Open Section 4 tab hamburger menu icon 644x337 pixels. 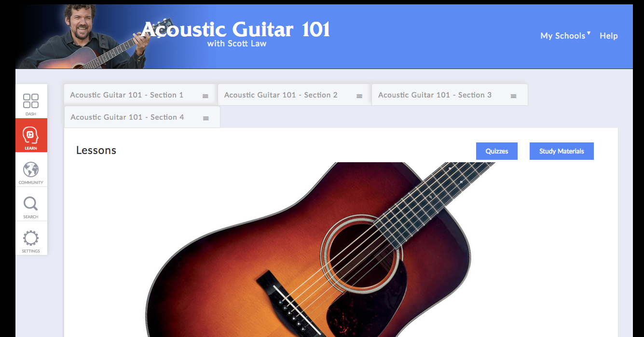(206, 118)
